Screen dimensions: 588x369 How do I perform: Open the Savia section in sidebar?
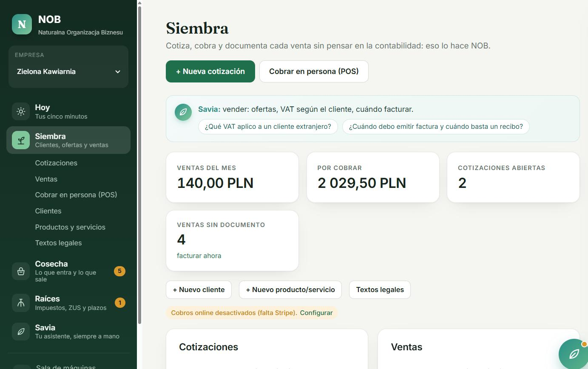coord(68,332)
